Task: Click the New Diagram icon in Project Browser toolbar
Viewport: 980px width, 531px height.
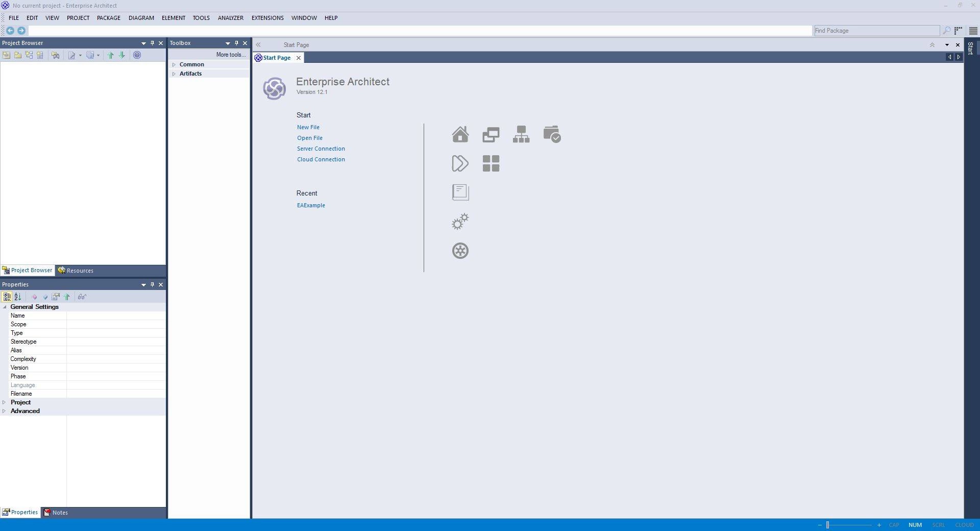Action: [x=29, y=55]
